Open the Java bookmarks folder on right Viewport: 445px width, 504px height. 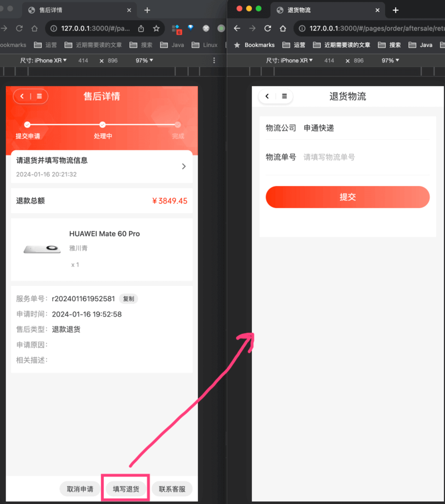click(x=421, y=45)
